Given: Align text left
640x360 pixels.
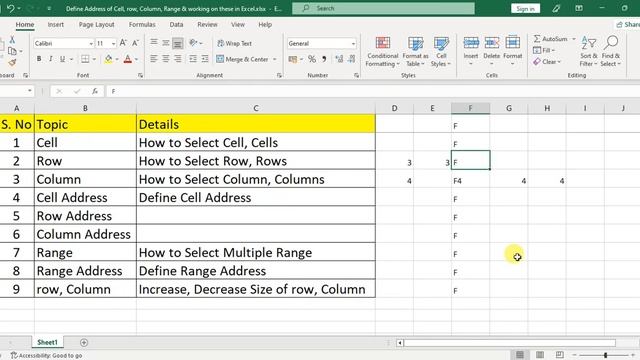Looking at the screenshot, I should coord(154,59).
